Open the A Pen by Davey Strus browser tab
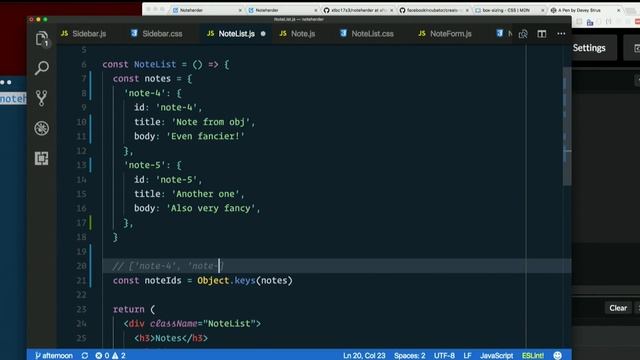The width and height of the screenshot is (640, 360). (x=585, y=10)
